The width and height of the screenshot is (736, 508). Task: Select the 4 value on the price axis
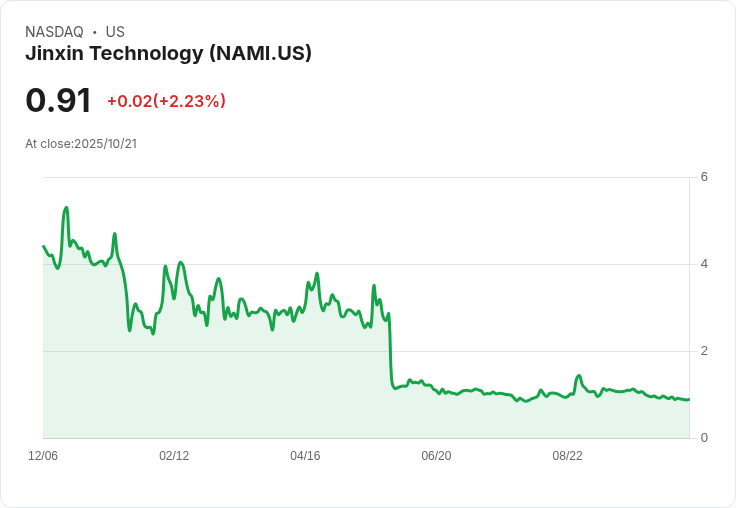704,264
